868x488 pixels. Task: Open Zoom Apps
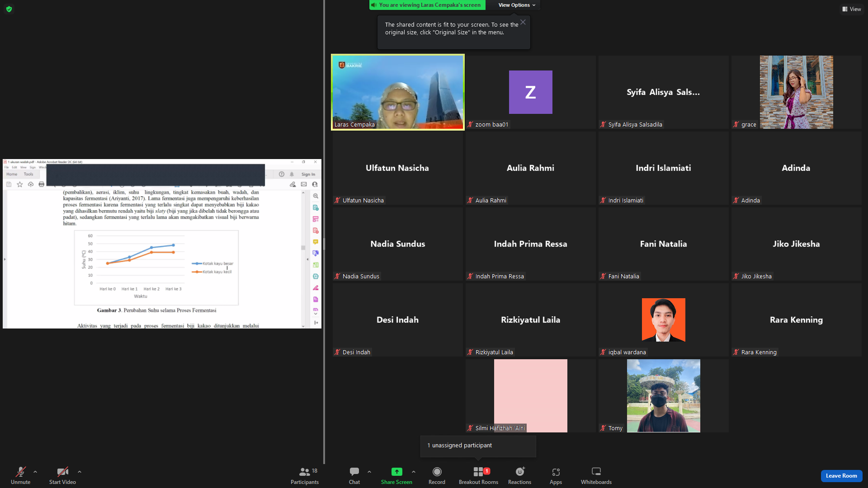pyautogui.click(x=556, y=476)
